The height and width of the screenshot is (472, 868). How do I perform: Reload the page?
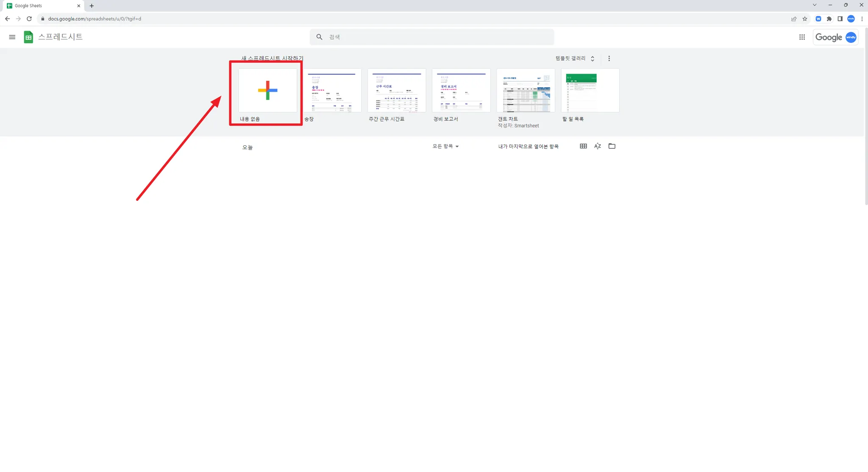[29, 19]
